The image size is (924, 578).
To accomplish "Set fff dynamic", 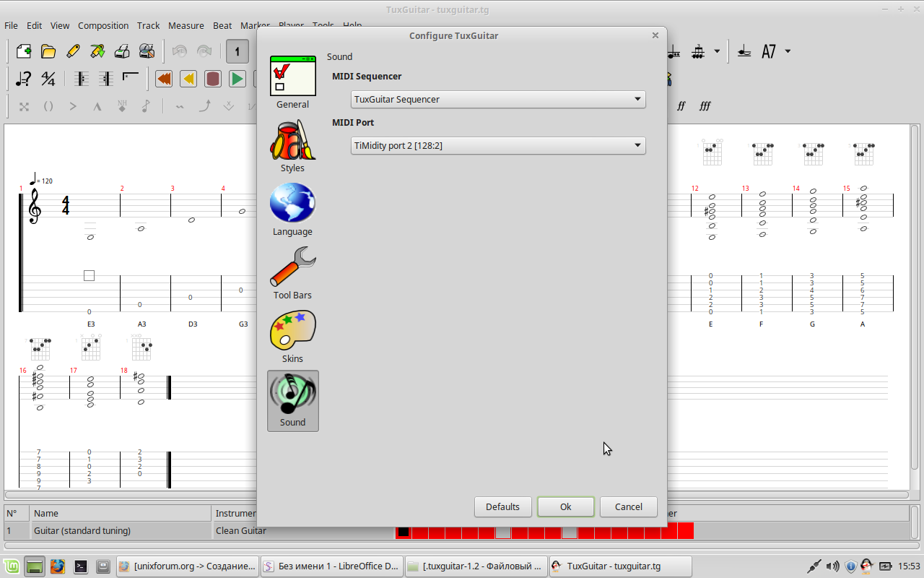I will [x=705, y=106].
